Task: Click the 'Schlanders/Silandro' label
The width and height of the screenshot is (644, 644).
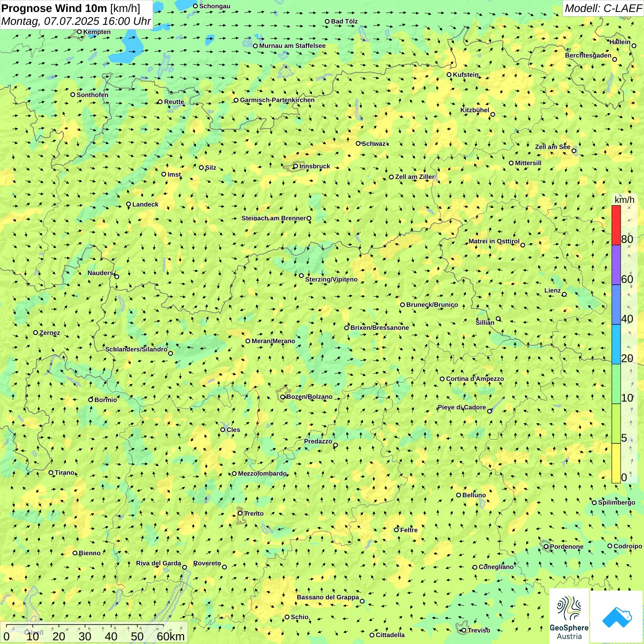Action: tap(136, 349)
